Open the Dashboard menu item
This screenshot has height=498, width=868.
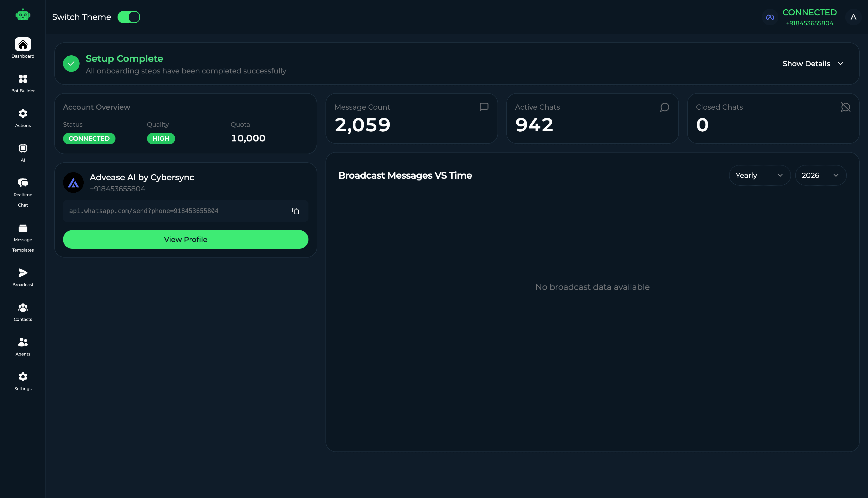(22, 48)
